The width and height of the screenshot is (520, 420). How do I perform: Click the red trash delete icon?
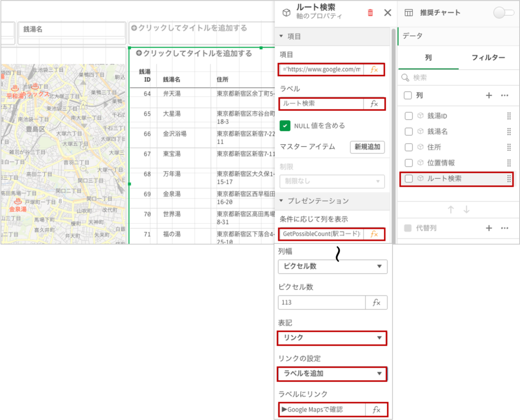[371, 13]
